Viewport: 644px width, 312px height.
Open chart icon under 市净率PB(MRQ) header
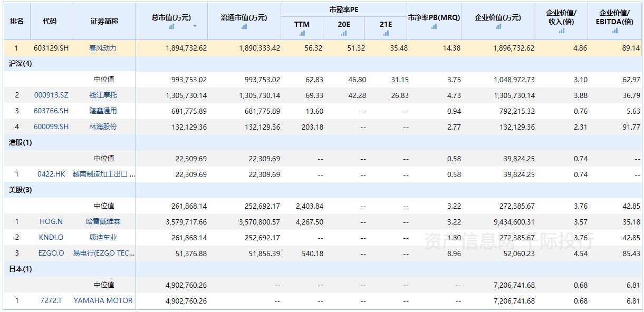coord(434,26)
